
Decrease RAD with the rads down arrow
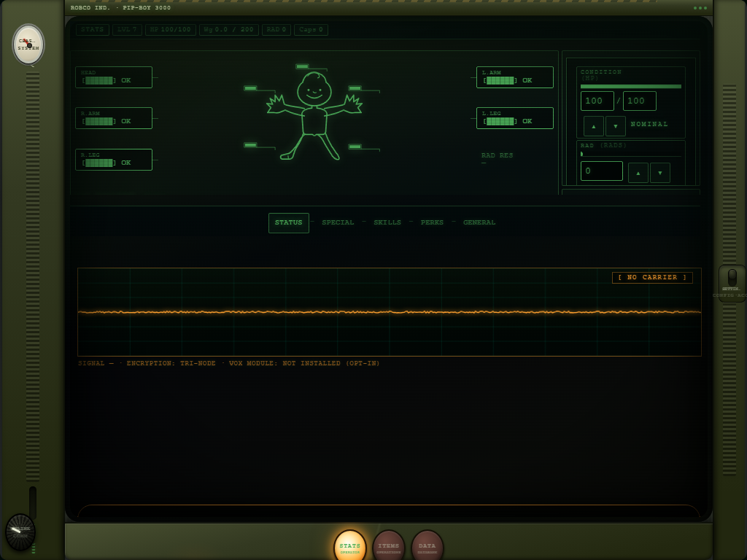[x=659, y=173]
